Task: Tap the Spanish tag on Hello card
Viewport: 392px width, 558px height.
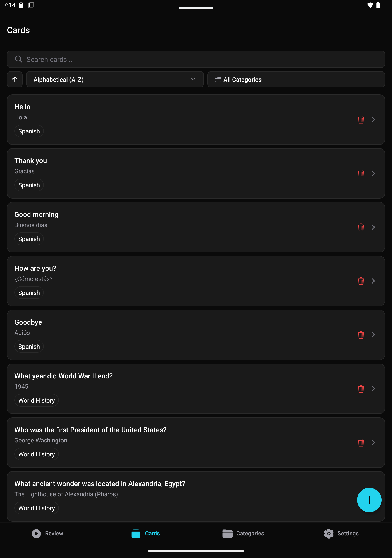Action: [x=29, y=131]
